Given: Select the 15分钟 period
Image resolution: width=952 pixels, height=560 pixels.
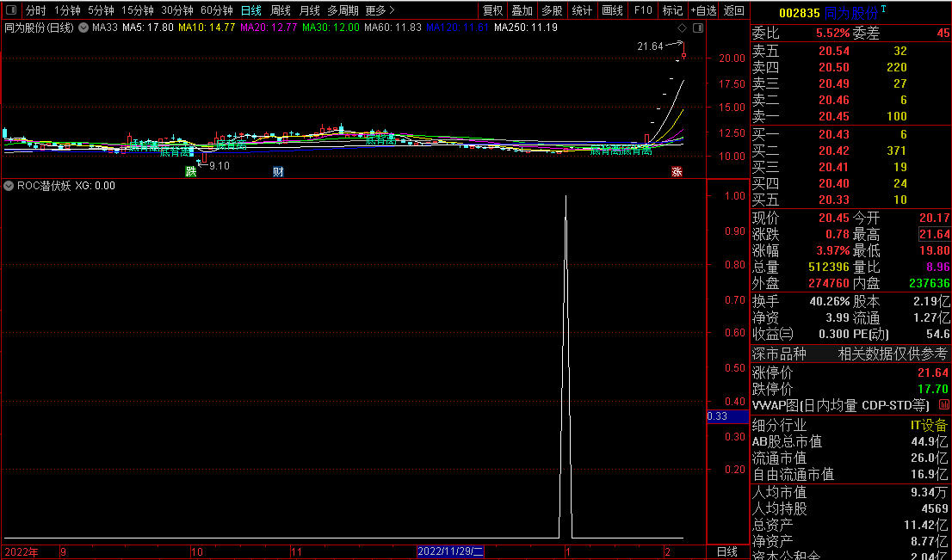Looking at the screenshot, I should (x=137, y=10).
